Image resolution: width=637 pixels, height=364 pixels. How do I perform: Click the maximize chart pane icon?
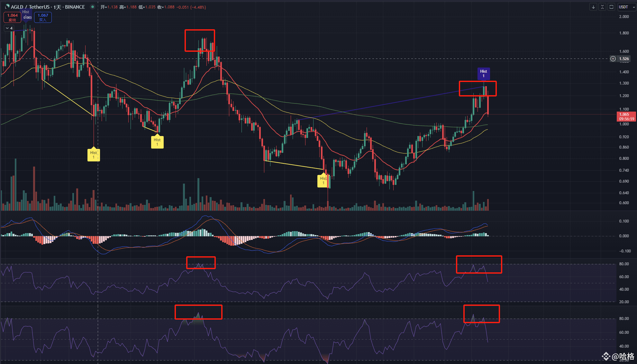tap(611, 7)
